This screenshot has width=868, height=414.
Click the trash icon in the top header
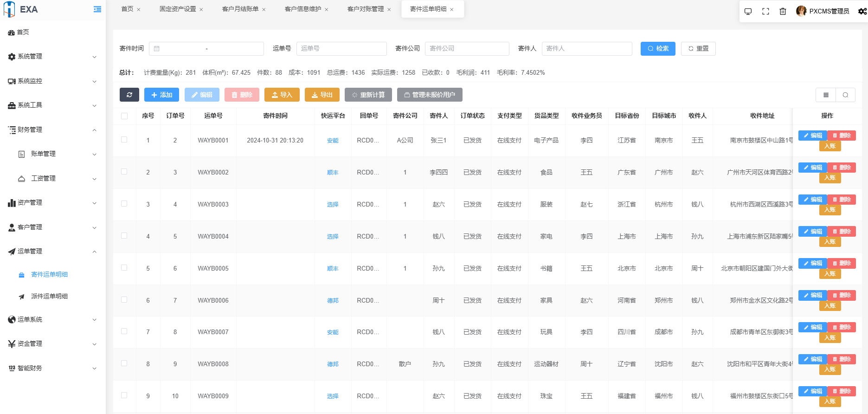[783, 11]
